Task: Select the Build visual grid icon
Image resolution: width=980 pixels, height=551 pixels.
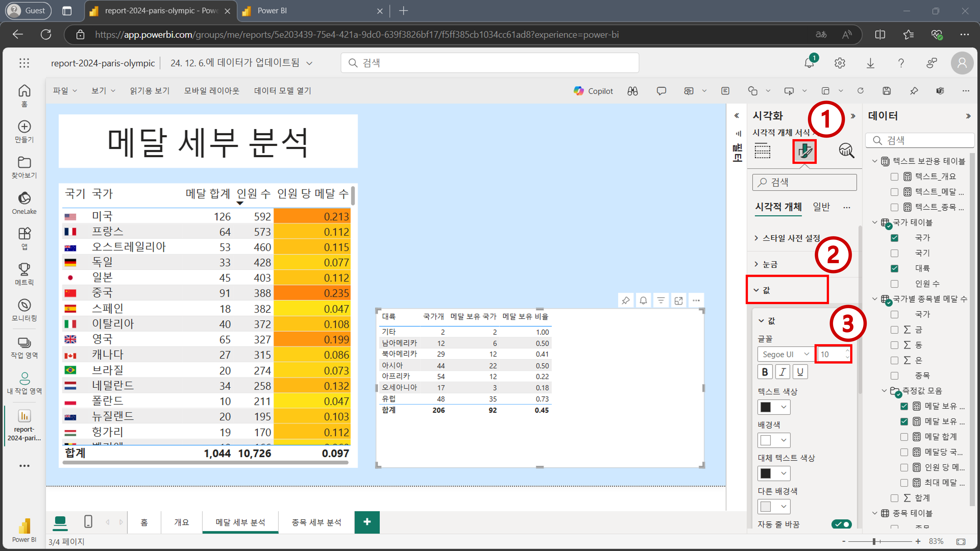Action: [762, 151]
